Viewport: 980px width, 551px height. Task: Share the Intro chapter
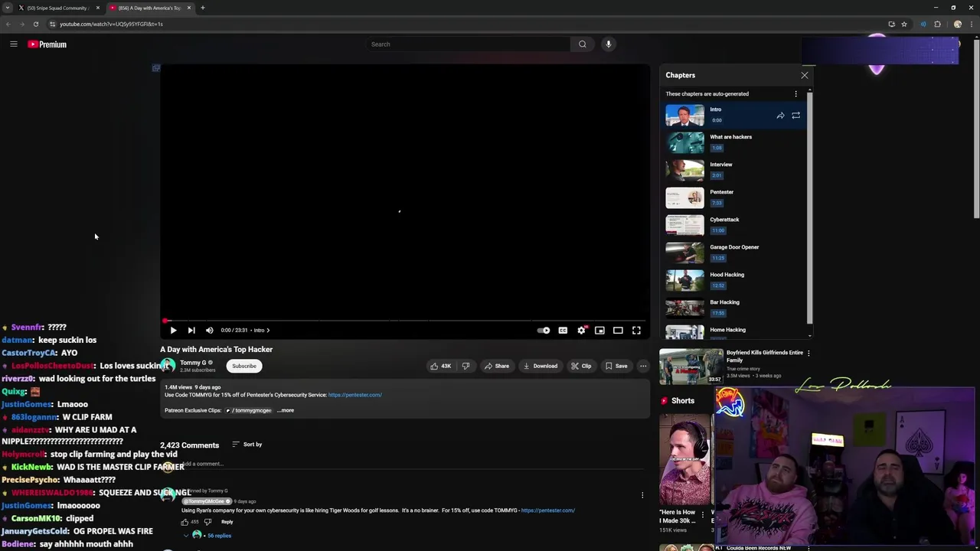tap(780, 116)
